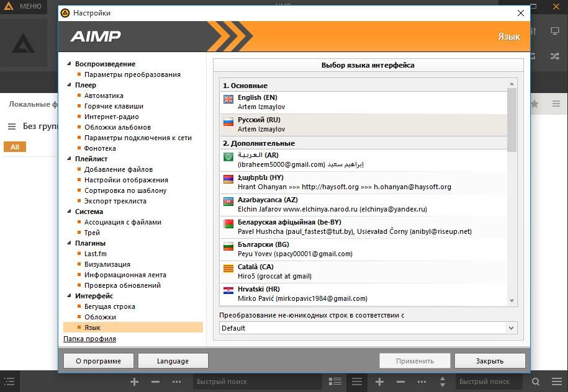The width and height of the screenshot is (568, 392).
Task: Click the Arabic (AR) flag icon
Action: click(228, 157)
